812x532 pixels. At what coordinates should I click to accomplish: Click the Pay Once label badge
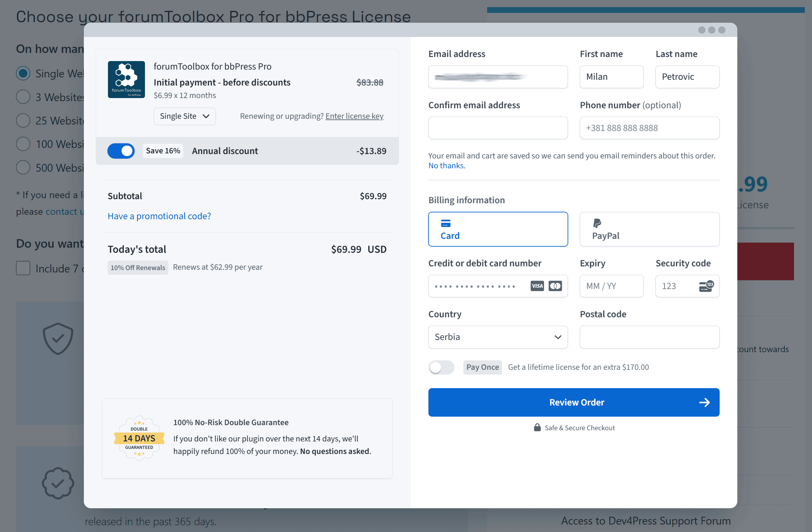(x=482, y=367)
